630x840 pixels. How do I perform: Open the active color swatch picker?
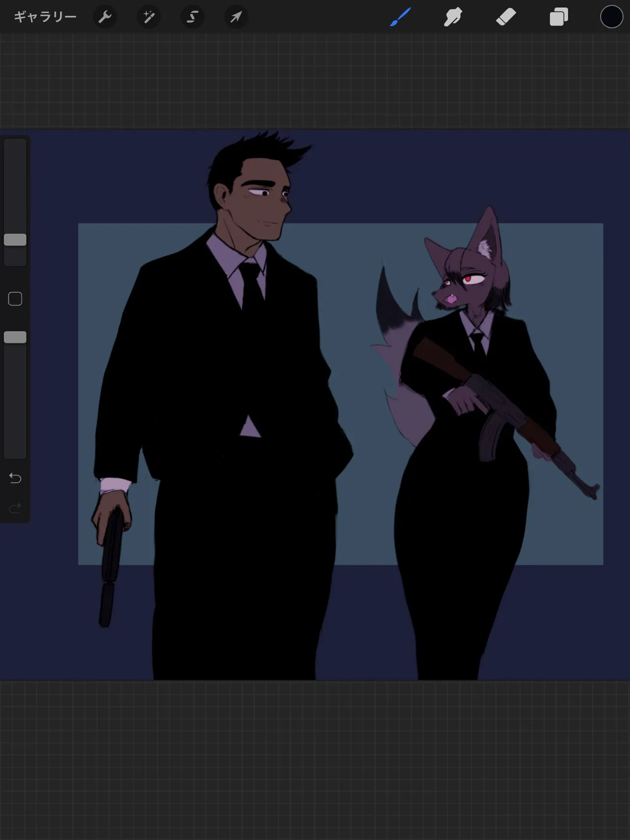[x=611, y=17]
